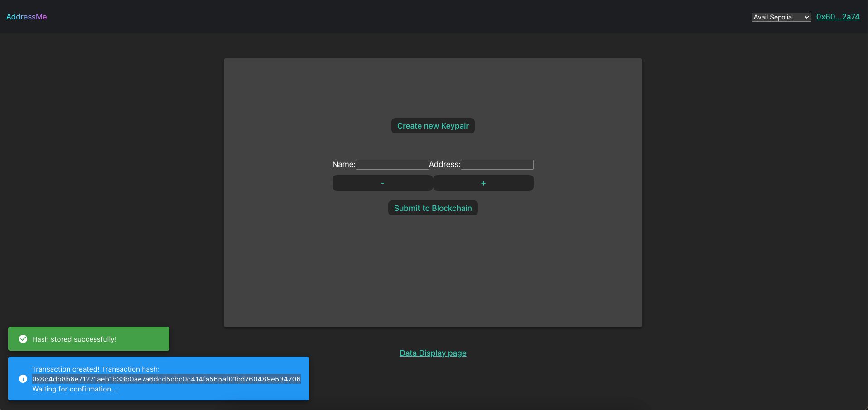The width and height of the screenshot is (868, 410).
Task: Click the Waiting for confirmation text
Action: [74, 389]
